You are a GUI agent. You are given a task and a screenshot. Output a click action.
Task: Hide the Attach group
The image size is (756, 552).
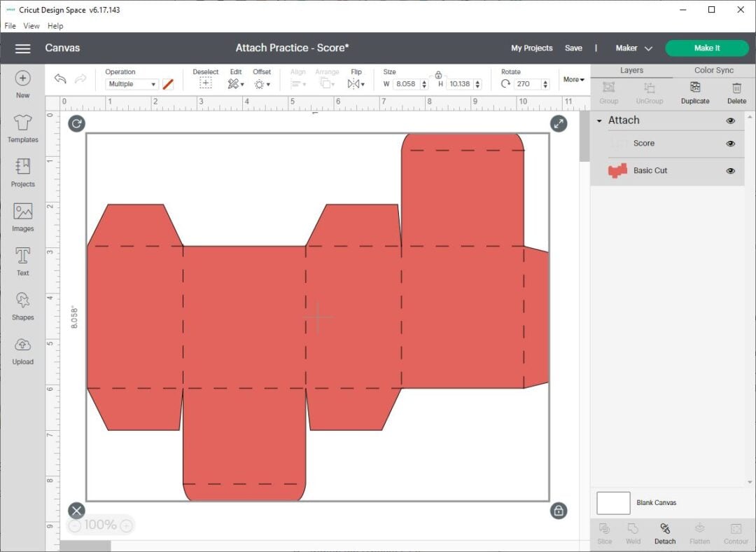[731, 120]
